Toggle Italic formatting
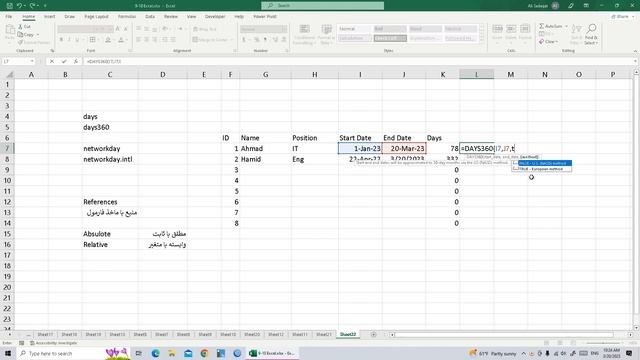 point(69,40)
